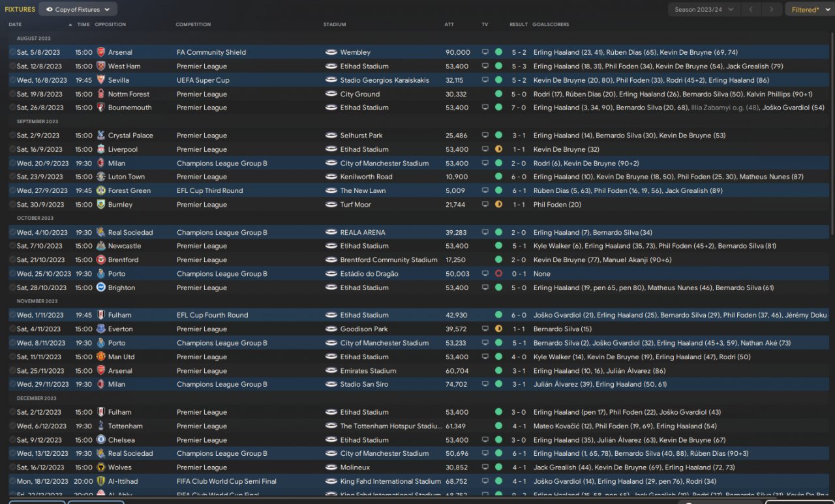Sort by the OPPOSITION column header
Screen dimensions: 835x504
110,25
